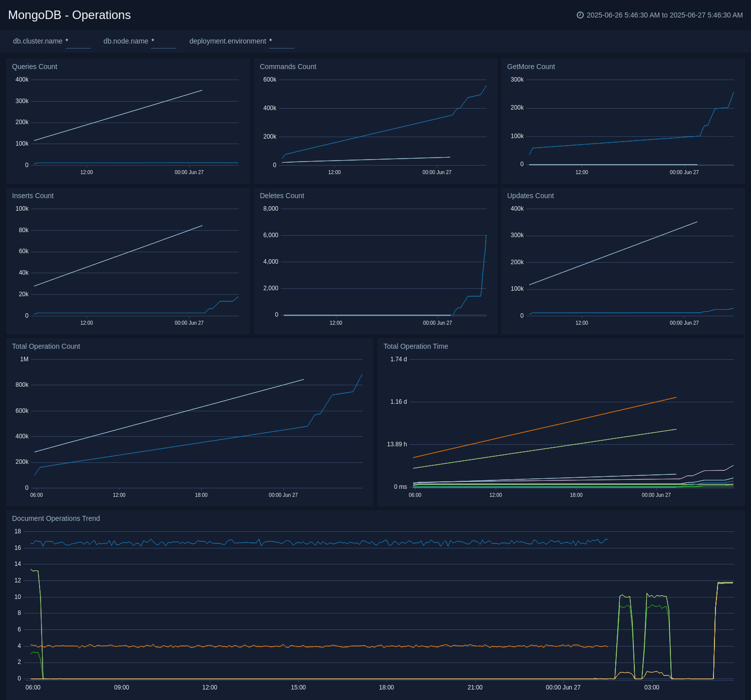Image resolution: width=751 pixels, height=700 pixels.
Task: Click the deployment.environment filter value field
Action: tap(282, 42)
